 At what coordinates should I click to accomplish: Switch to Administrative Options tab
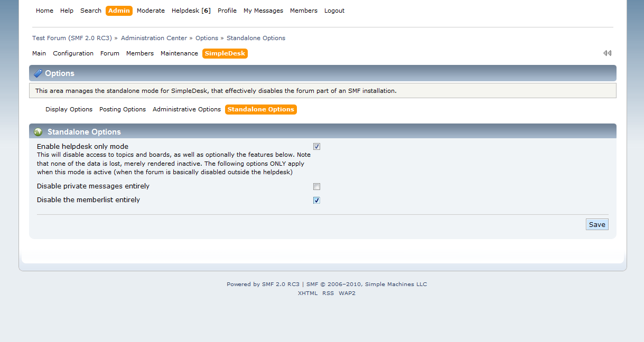coord(186,109)
